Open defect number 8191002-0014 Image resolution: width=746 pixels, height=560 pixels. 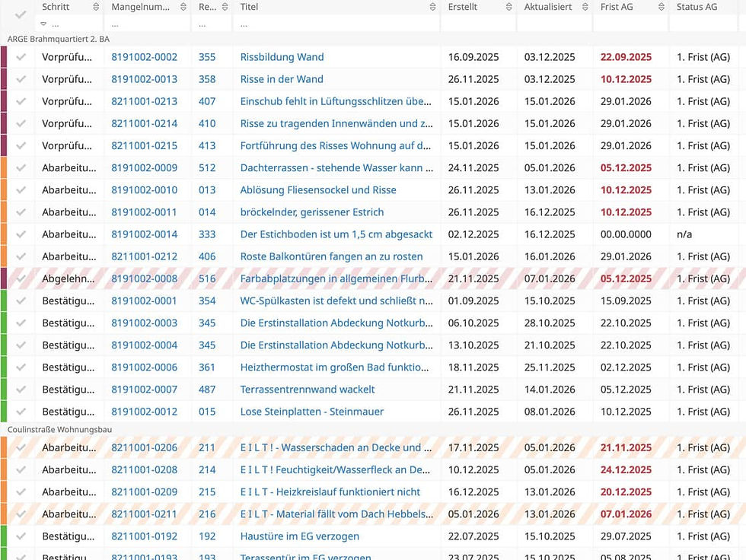[144, 234]
